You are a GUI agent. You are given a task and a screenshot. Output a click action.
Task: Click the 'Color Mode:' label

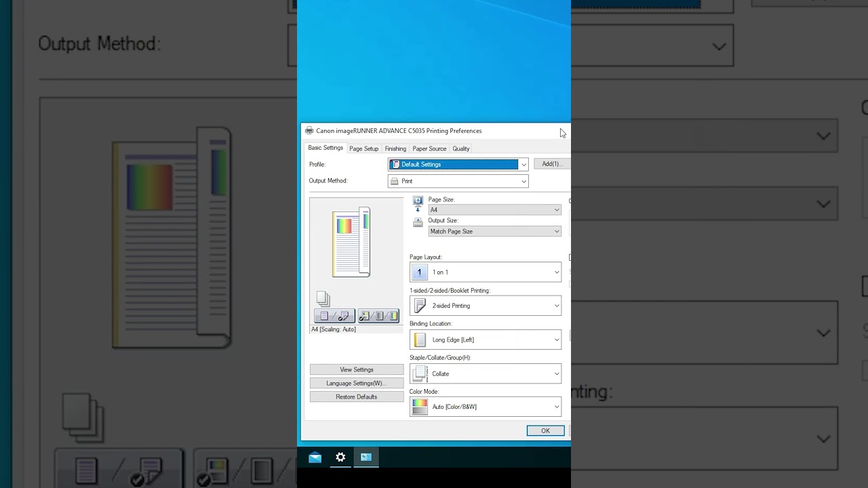[x=425, y=392]
